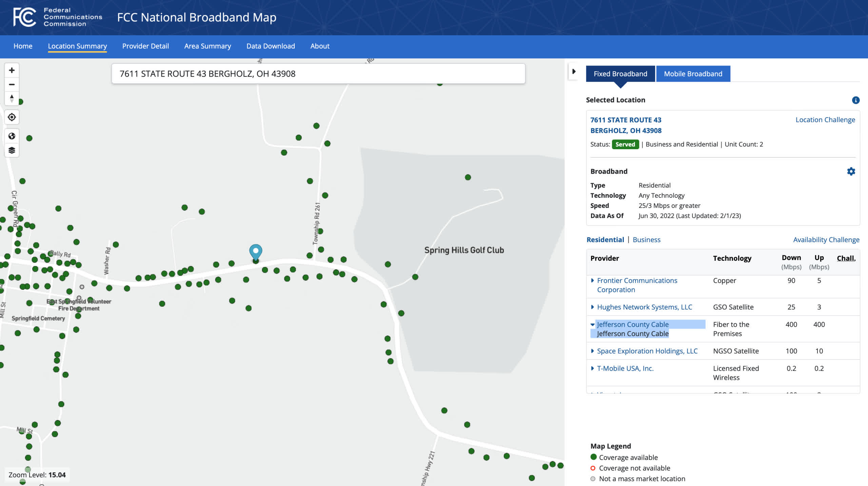Image resolution: width=868 pixels, height=486 pixels.
Task: Click Coverage available legend entry
Action: [624, 458]
